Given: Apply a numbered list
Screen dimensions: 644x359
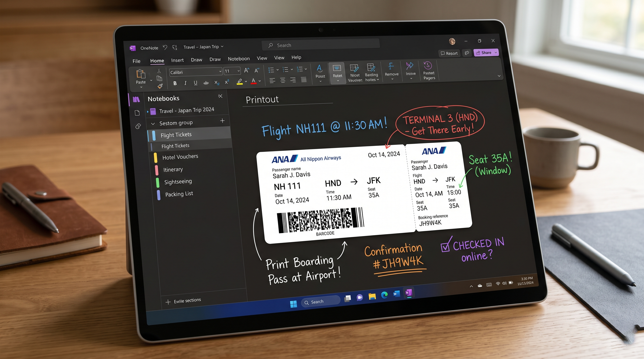Looking at the screenshot, I should tap(285, 69).
